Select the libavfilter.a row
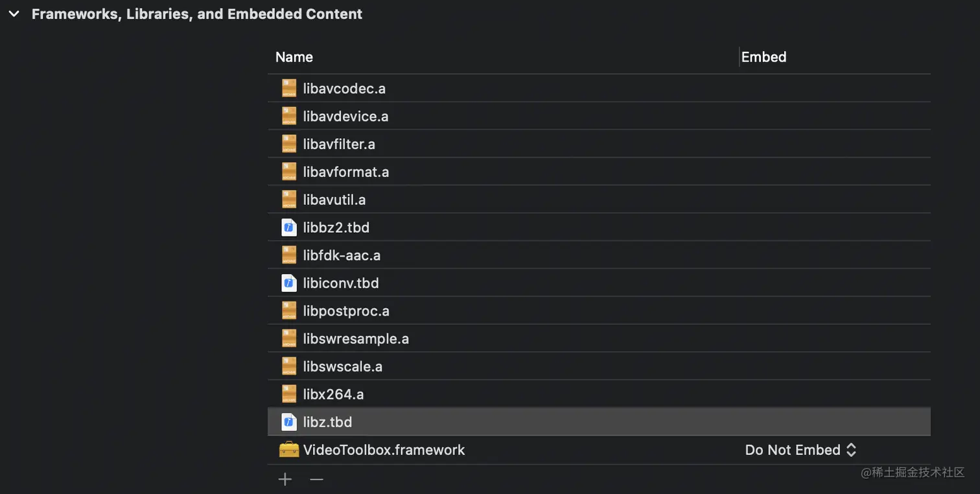980x494 pixels. pos(339,144)
